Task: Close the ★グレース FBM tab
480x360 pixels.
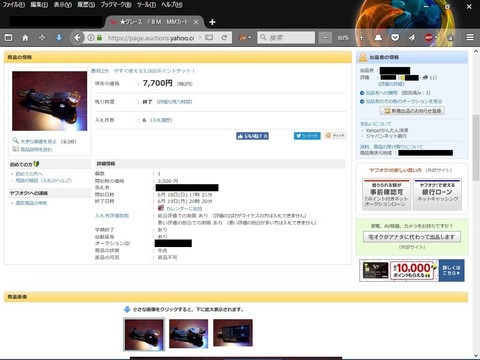Action: [196, 22]
